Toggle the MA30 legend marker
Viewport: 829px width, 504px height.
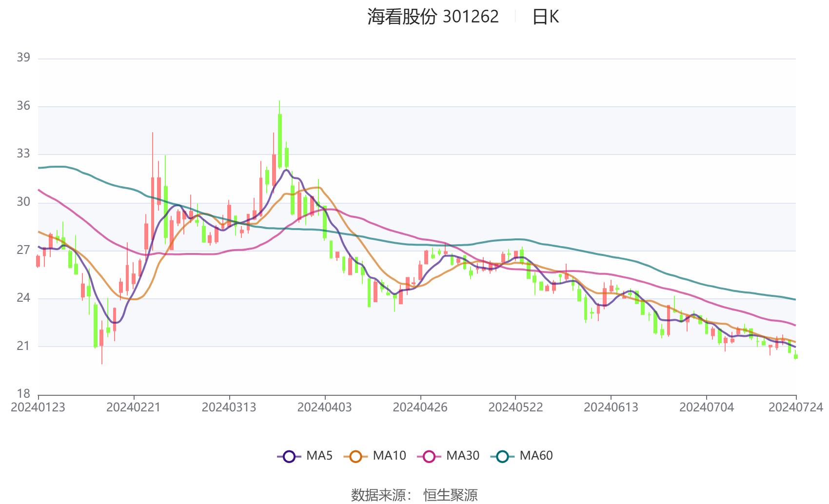[429, 457]
